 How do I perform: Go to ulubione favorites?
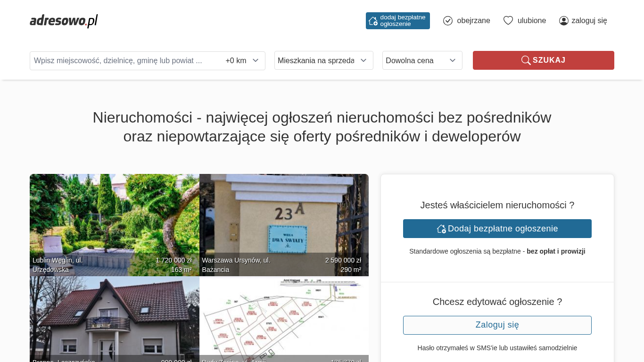coord(531,21)
